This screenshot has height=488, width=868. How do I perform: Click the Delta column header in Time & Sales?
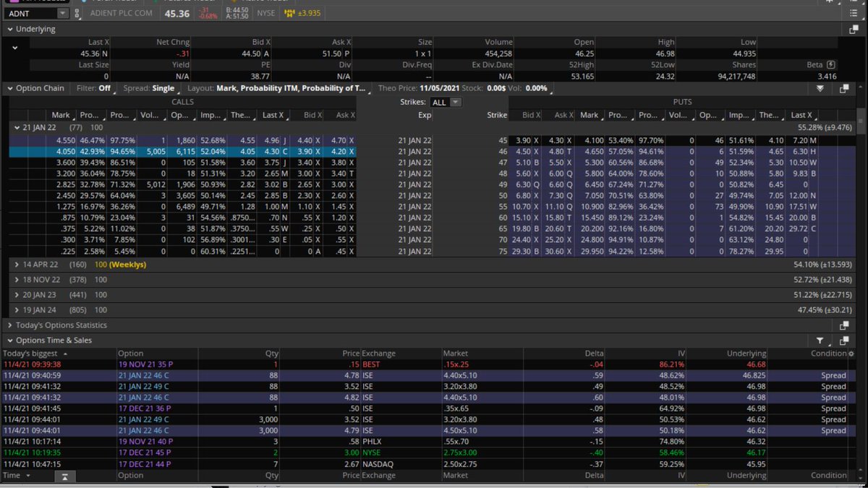[593, 354]
